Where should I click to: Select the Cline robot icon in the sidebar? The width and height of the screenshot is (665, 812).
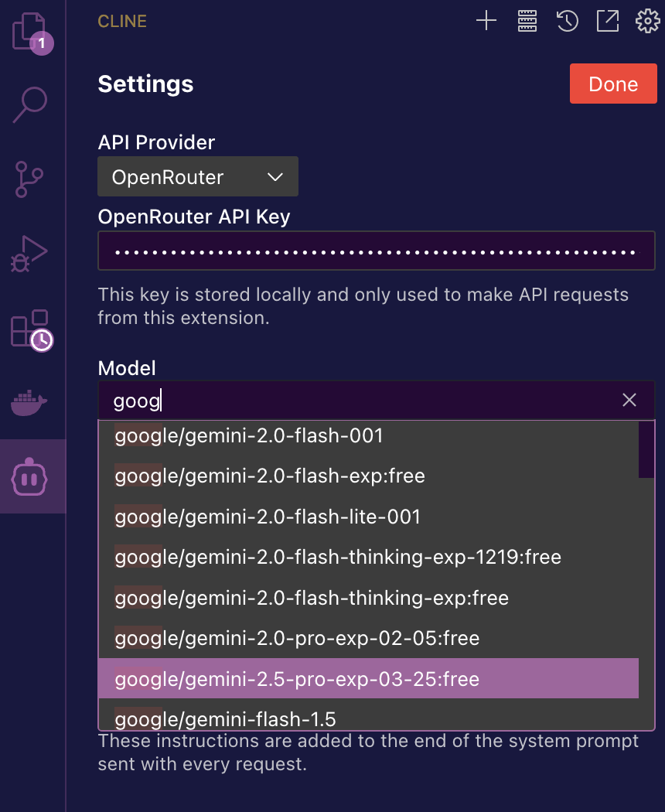coord(32,476)
